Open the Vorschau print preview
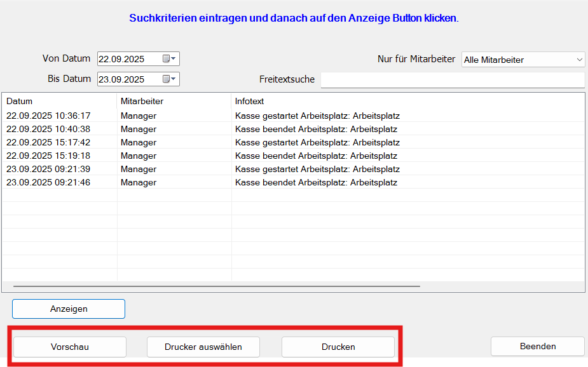The width and height of the screenshot is (588, 367). [x=70, y=347]
